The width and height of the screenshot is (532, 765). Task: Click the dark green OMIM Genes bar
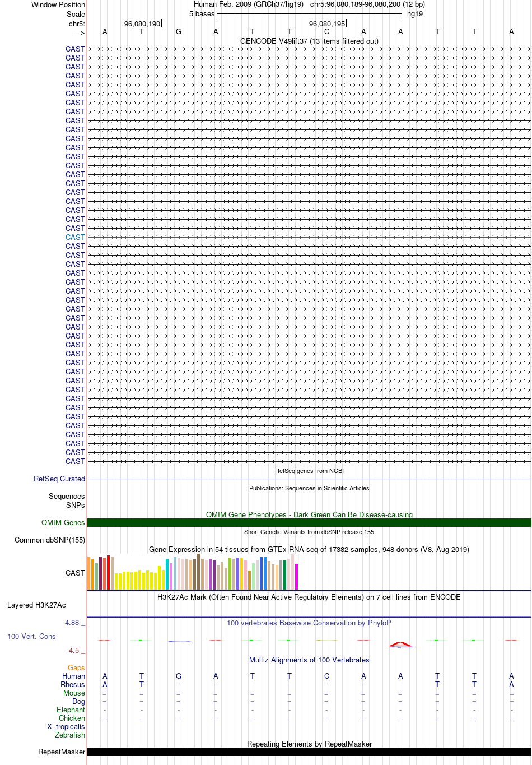pos(309,522)
